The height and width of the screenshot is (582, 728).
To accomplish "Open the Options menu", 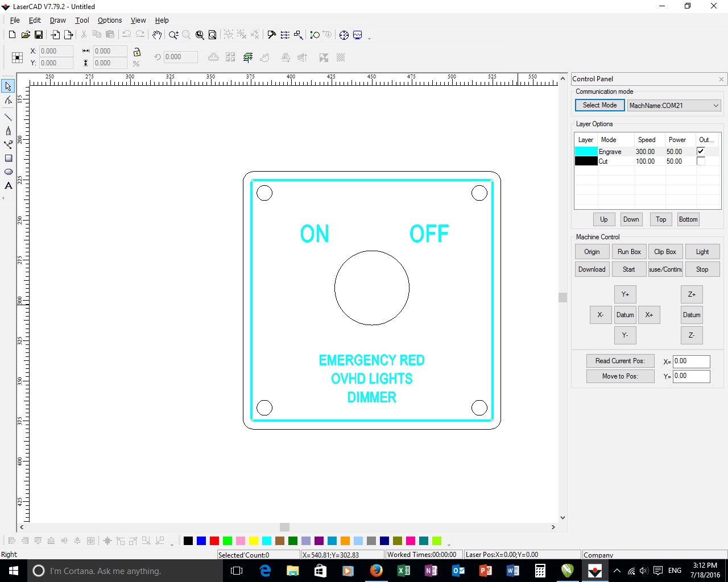I will click(x=110, y=20).
